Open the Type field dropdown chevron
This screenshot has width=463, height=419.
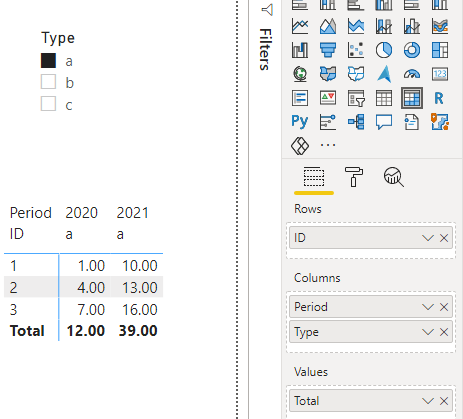[428, 332]
